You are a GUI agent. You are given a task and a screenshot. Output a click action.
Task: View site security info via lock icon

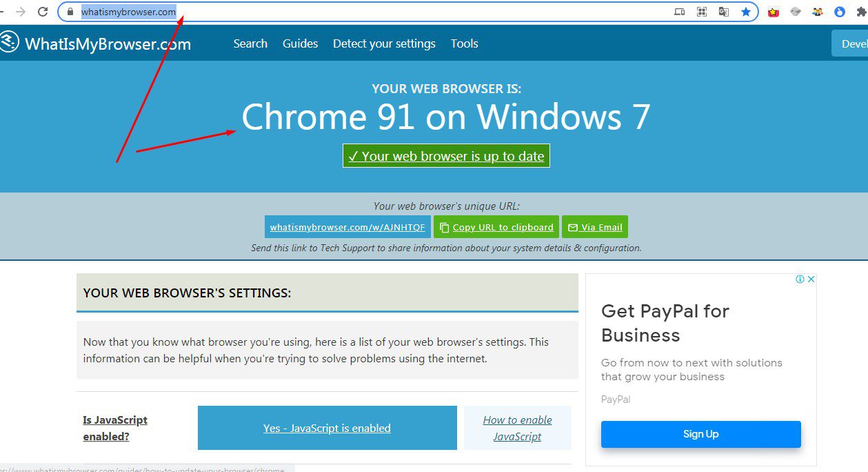tap(70, 12)
